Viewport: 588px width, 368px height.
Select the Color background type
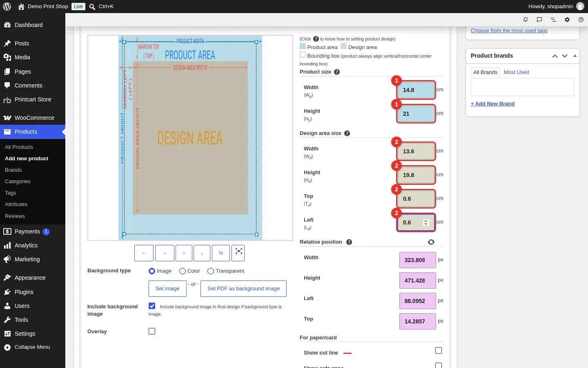point(183,271)
